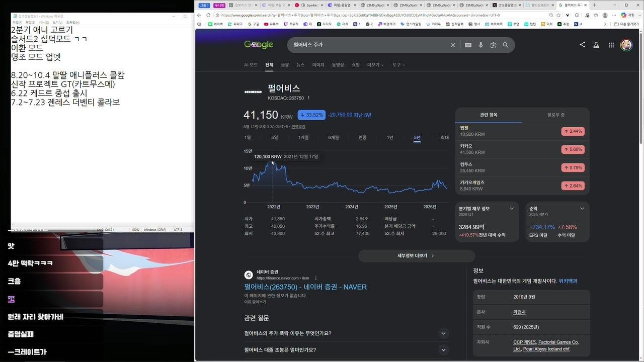
Task: Set stock chart range to 연중
Action: point(362,137)
